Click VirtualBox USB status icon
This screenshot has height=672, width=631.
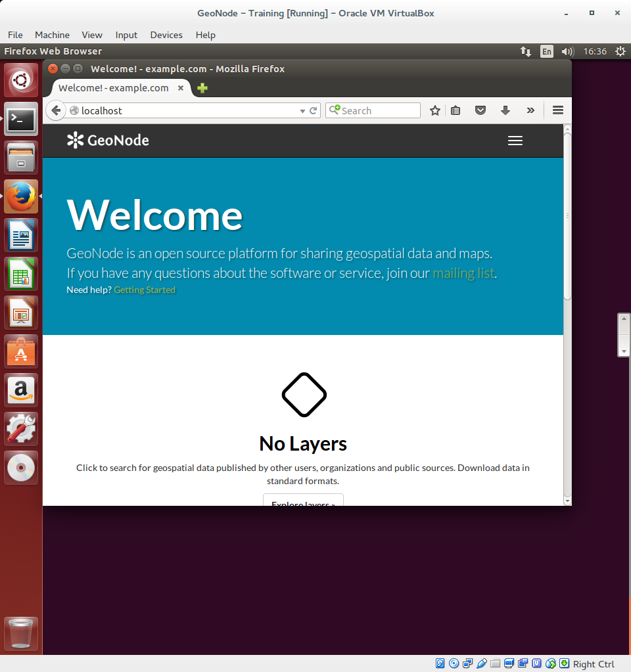(481, 663)
